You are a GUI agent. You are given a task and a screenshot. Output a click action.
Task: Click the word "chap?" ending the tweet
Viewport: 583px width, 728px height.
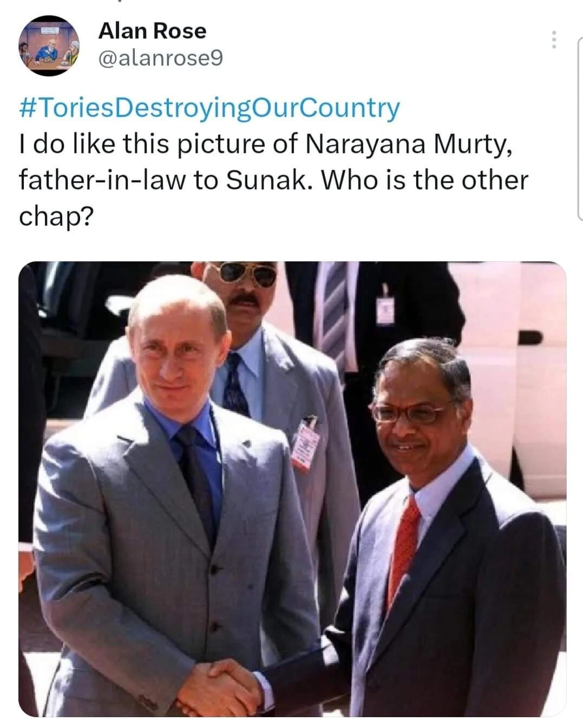coord(56,216)
